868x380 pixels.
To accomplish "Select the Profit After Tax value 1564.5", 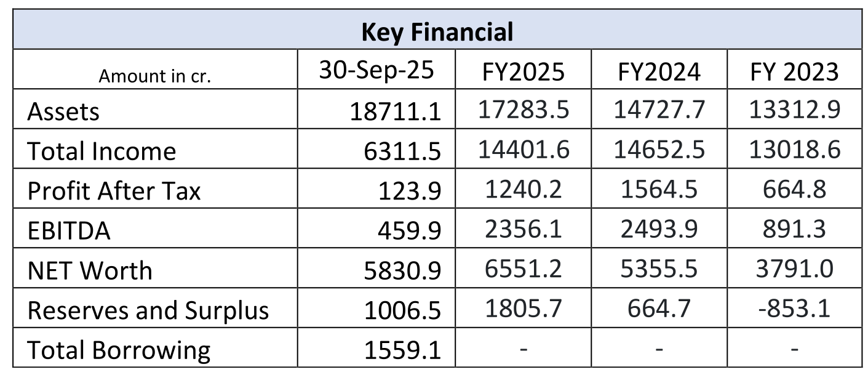I will (x=659, y=190).
